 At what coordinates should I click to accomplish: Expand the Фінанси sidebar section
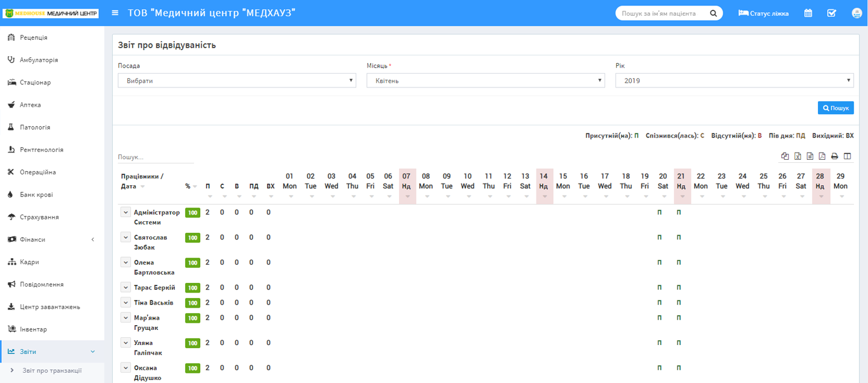(52, 239)
